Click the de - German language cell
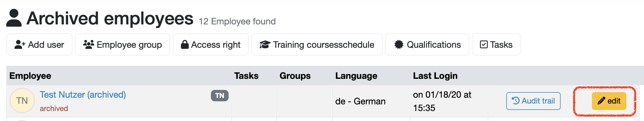This screenshot has height=121, width=644. 360,102
